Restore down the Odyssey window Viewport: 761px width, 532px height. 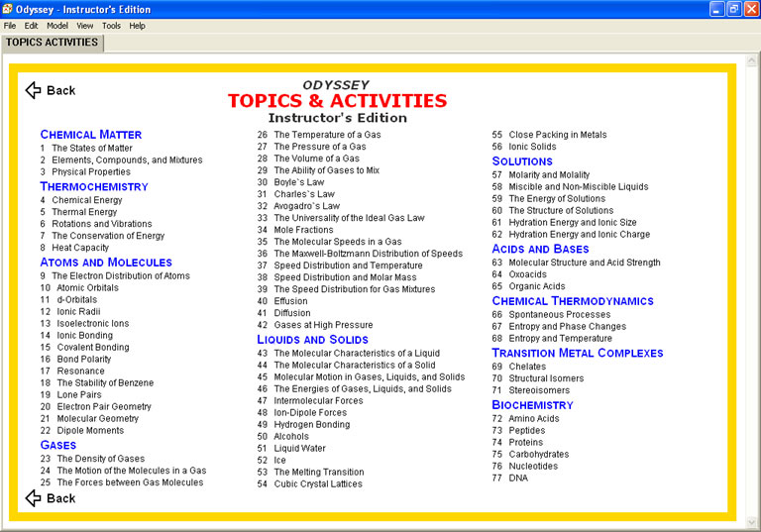[x=734, y=9]
